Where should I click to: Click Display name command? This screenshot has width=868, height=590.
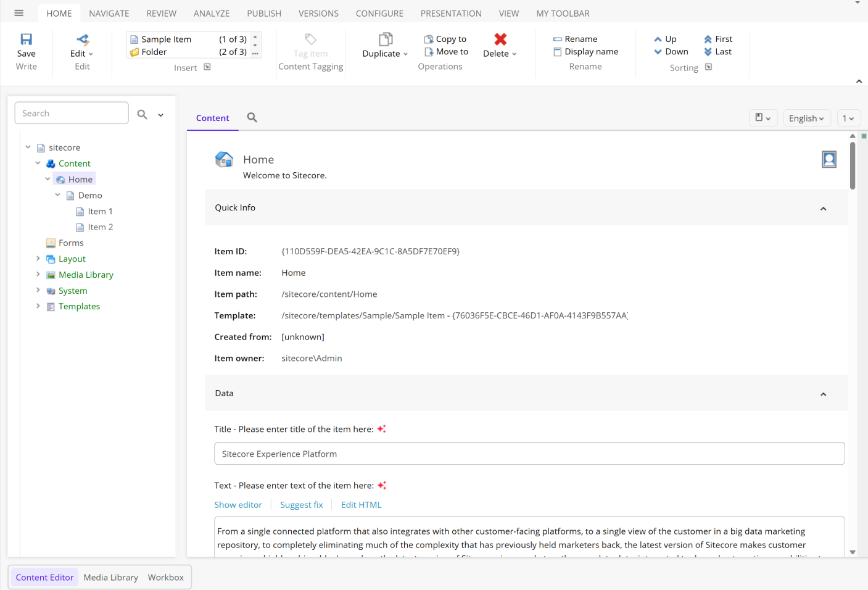pos(585,52)
